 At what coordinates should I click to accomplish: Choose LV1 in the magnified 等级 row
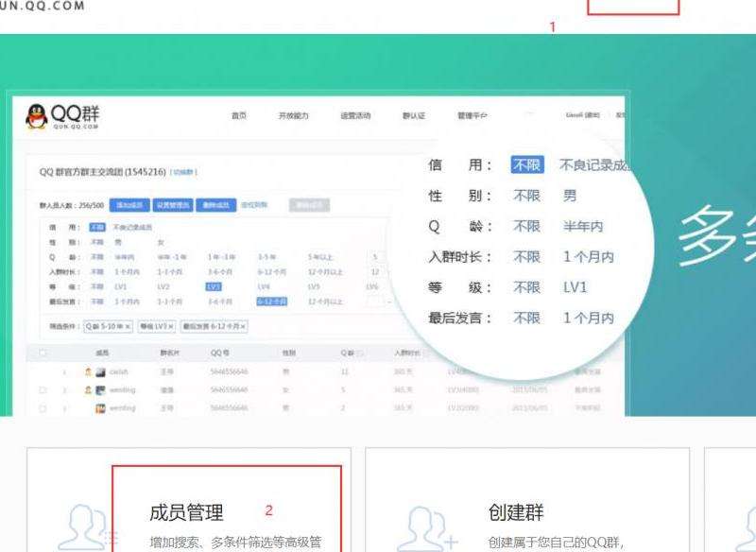pyautogui.click(x=575, y=287)
